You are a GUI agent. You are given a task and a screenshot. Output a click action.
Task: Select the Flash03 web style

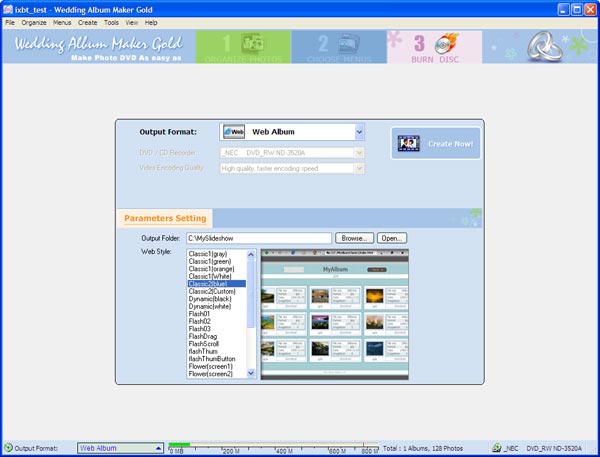tap(217, 329)
